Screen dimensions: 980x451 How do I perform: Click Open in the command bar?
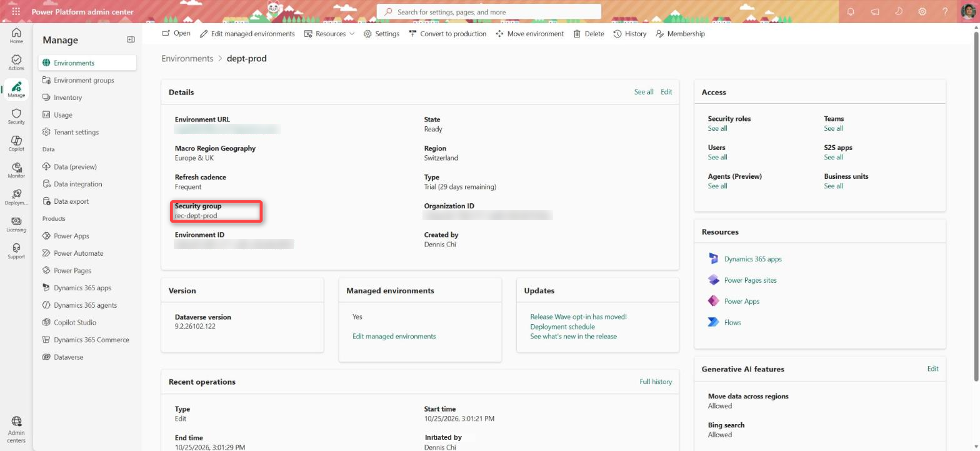[x=176, y=34]
